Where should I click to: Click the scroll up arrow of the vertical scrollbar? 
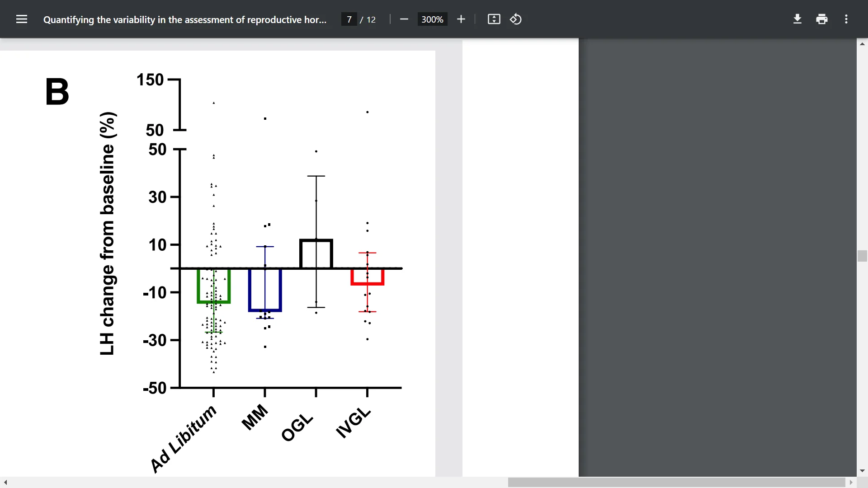(862, 44)
